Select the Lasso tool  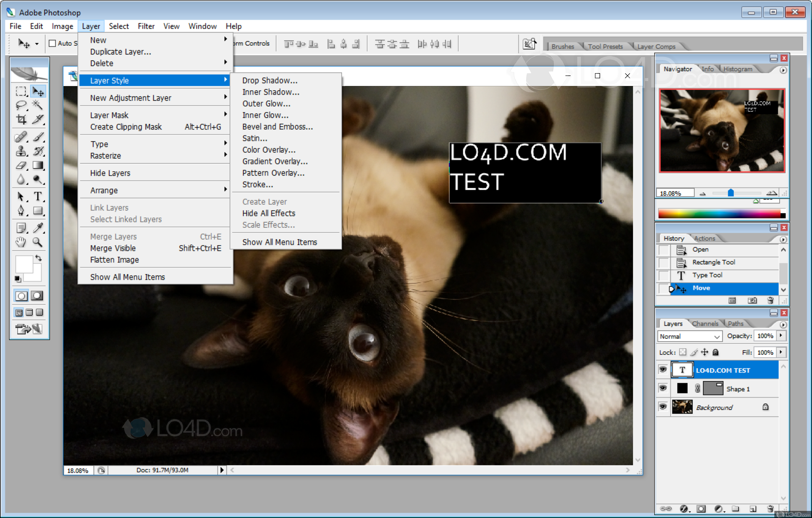(x=21, y=105)
